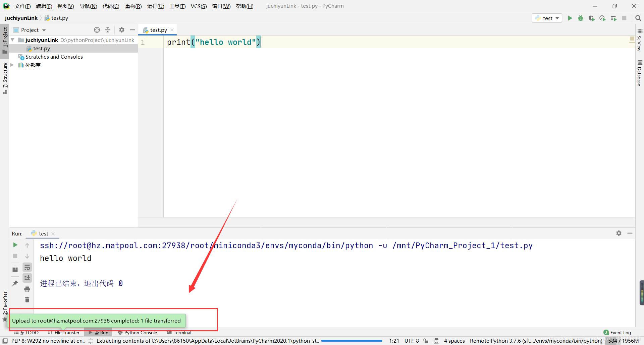
Task: Open the Remote Python 3.7.6 interpreter selector
Action: pos(536,341)
